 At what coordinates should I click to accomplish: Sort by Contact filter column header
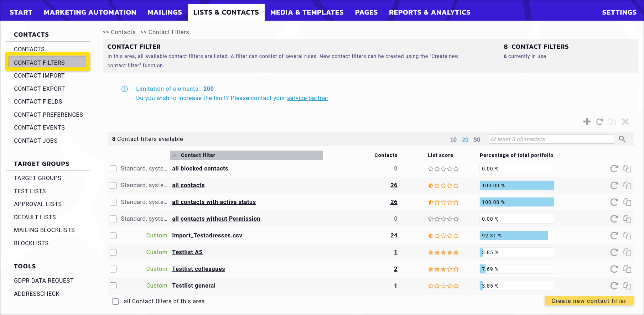pos(246,155)
